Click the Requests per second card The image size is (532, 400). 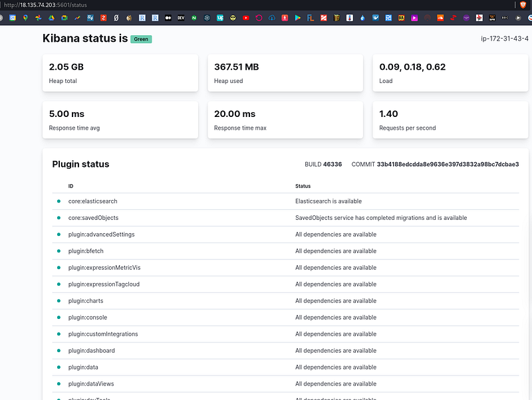pos(450,120)
